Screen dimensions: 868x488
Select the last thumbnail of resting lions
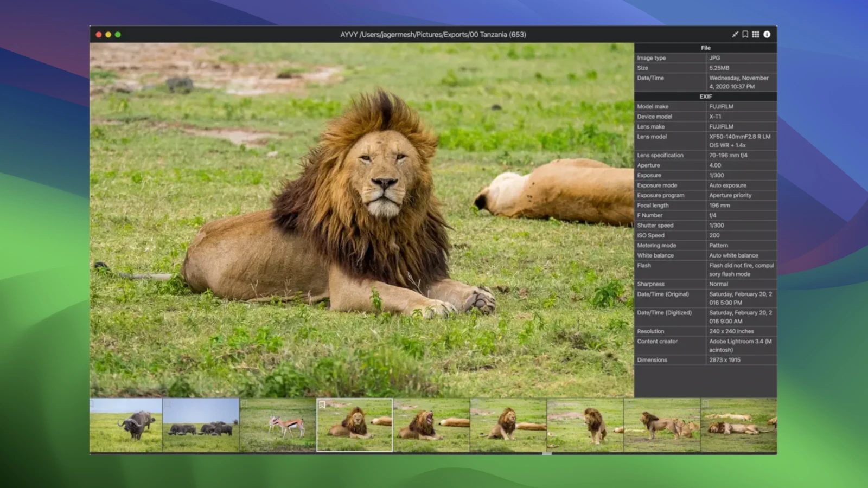pyautogui.click(x=738, y=426)
